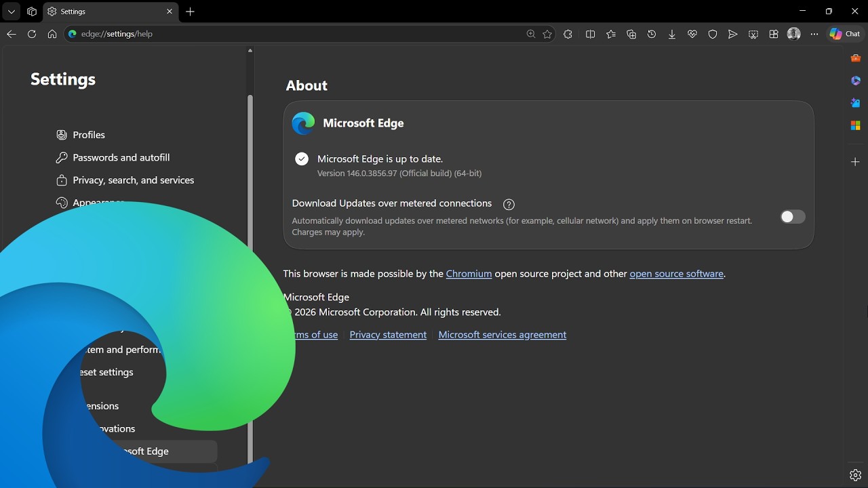Close the Settings tab

[x=170, y=12]
